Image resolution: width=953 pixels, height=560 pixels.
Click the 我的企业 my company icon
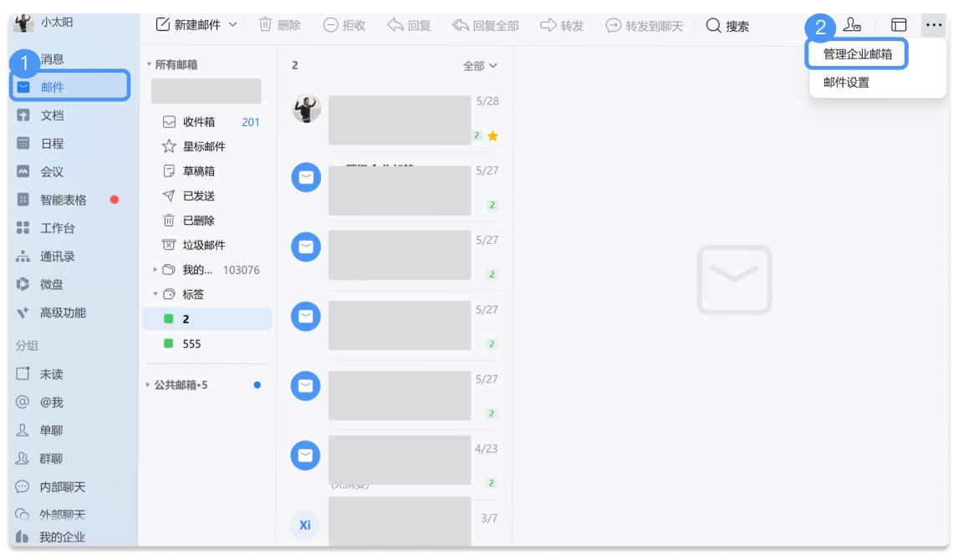pos(23,537)
